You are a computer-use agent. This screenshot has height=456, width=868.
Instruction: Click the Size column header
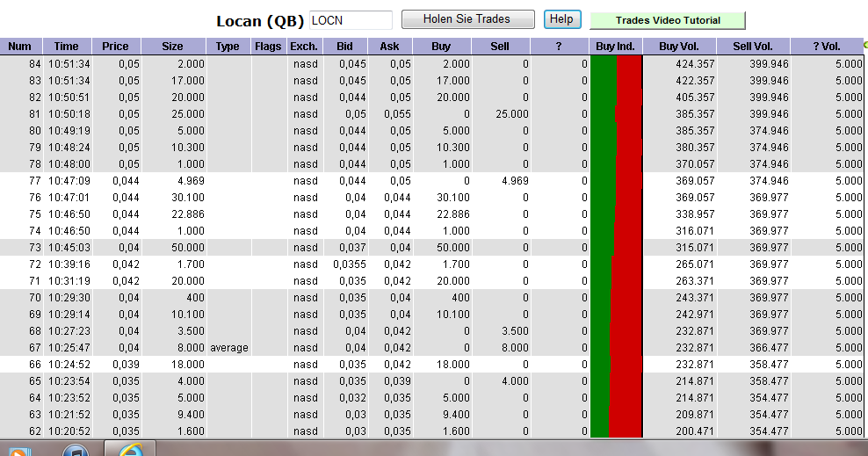click(173, 46)
